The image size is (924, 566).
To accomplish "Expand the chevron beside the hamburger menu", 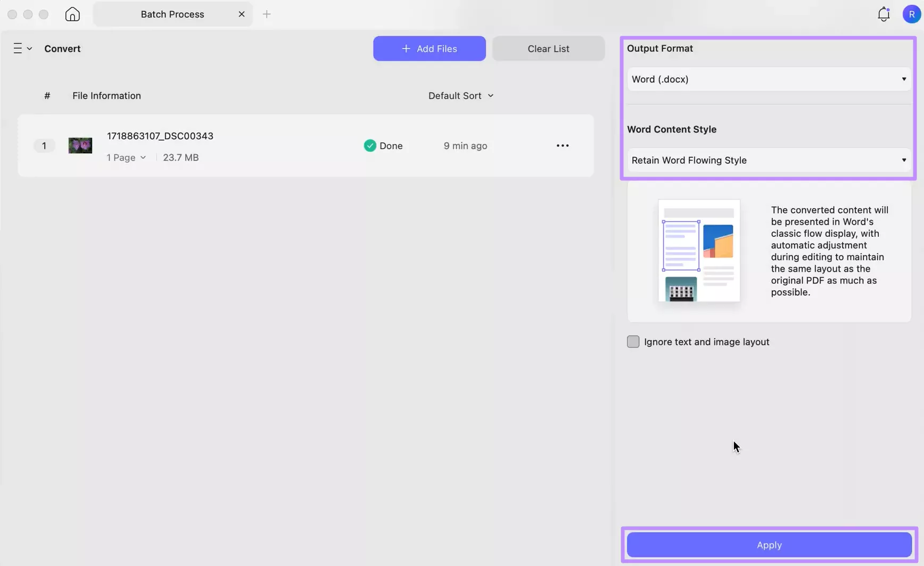I will (x=29, y=48).
